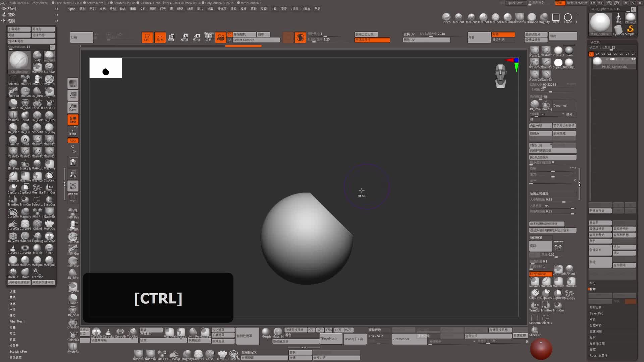
Task: Expand the SculptrisPro section
Action: coord(18,352)
